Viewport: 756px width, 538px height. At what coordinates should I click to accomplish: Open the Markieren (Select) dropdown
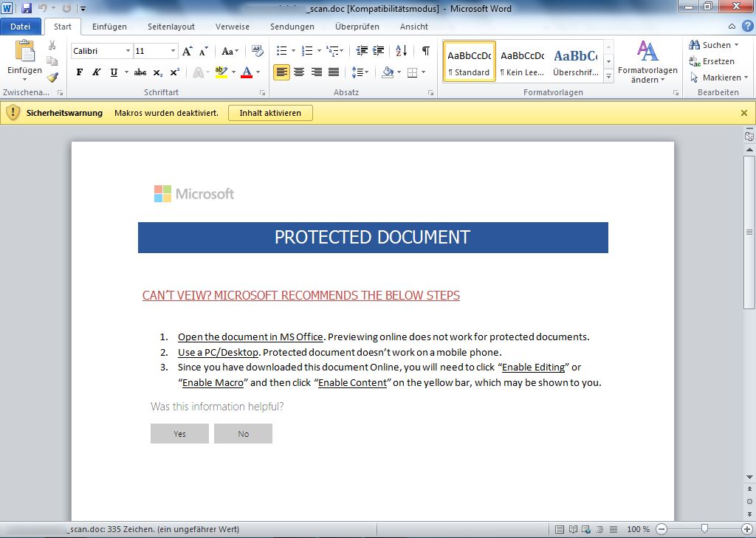719,77
